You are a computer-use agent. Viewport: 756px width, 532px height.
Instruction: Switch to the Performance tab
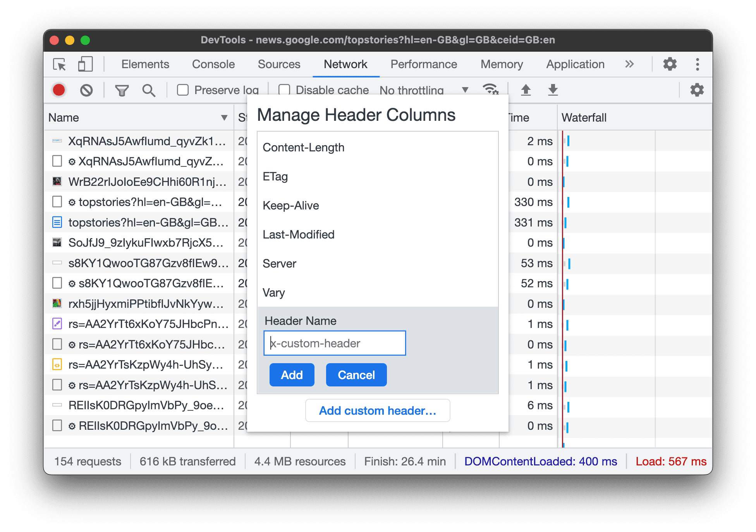click(423, 64)
